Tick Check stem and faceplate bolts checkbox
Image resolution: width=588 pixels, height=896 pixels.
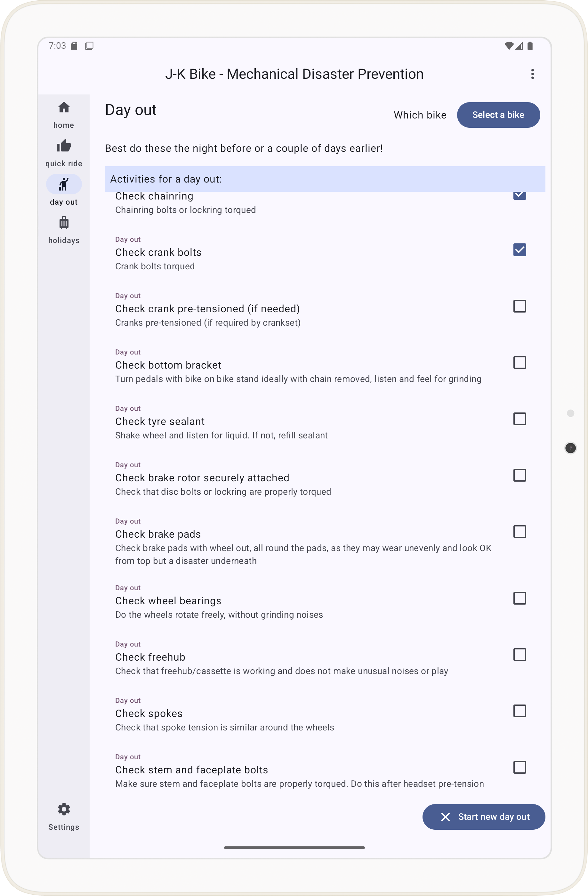(520, 767)
